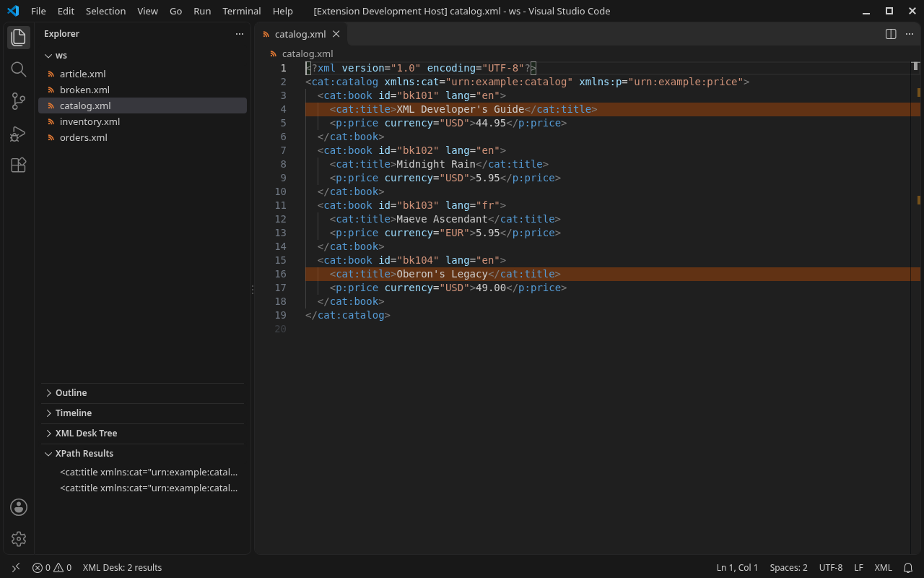924x578 pixels.
Task: Change end of line sequence LF
Action: tap(859, 568)
